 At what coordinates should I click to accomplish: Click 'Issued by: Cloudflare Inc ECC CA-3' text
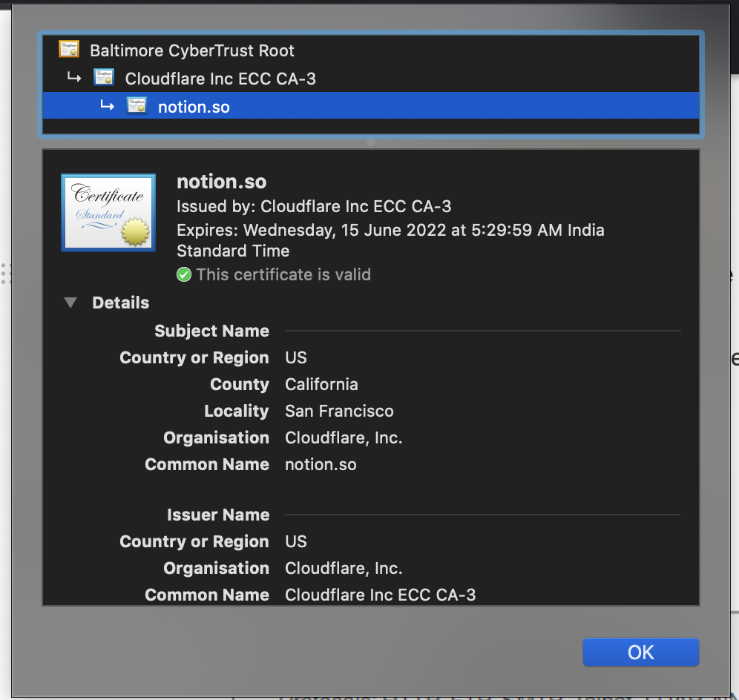314,206
